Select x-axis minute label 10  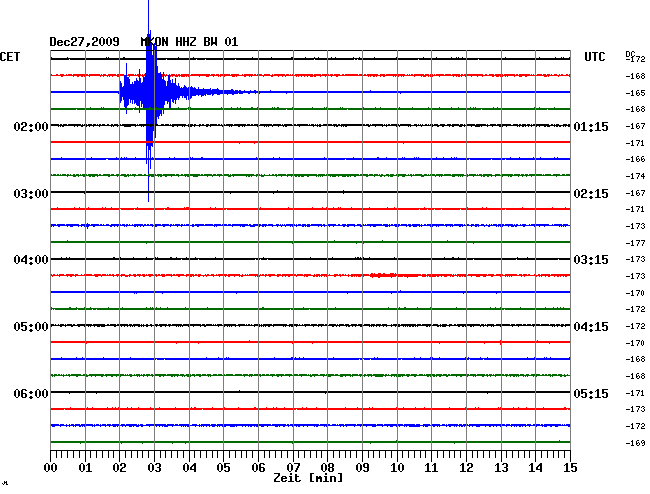[397, 468]
